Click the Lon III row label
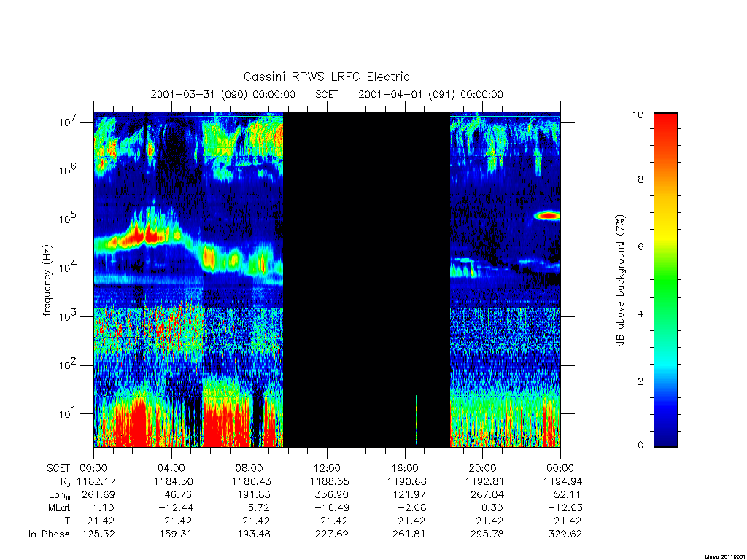 pos(60,495)
